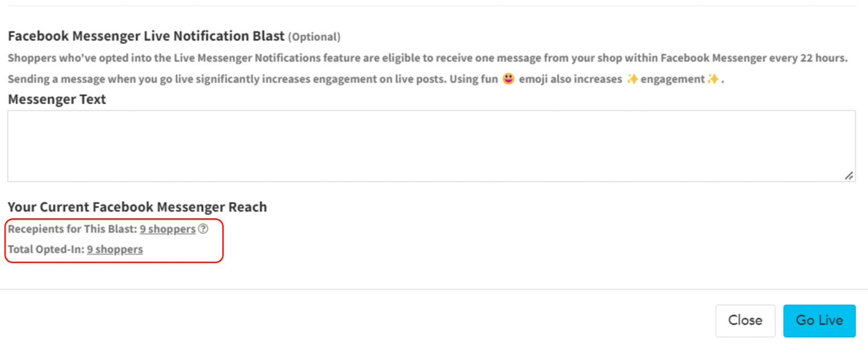Viewport: 868px width, 346px height.
Task: Click the sparkle emoji after "engagement"
Action: point(713,79)
